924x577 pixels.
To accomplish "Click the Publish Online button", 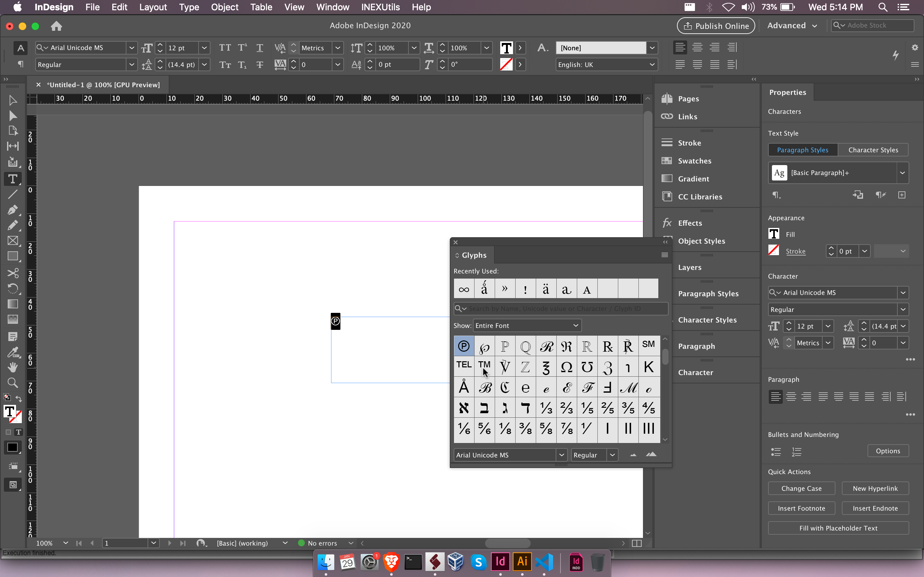I will click(x=715, y=25).
